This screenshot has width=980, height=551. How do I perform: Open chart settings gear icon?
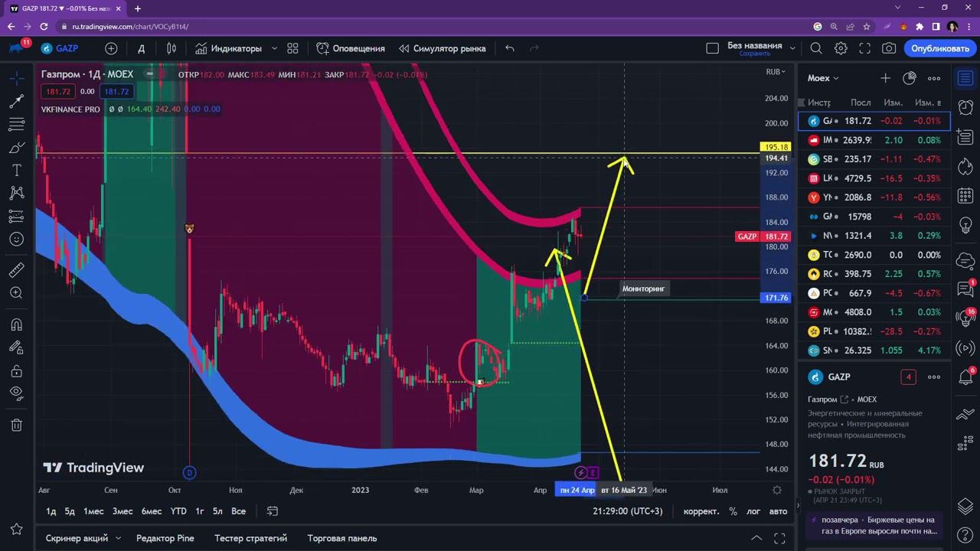pos(841,48)
